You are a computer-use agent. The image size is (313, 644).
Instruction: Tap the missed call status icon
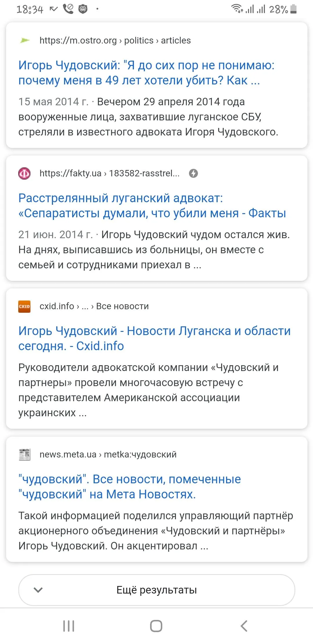pos(68,9)
